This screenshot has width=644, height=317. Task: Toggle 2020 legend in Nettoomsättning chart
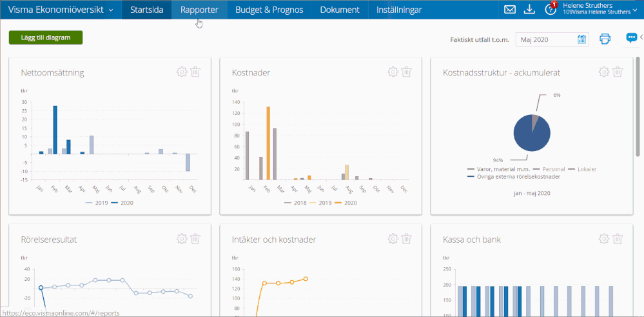122,203
